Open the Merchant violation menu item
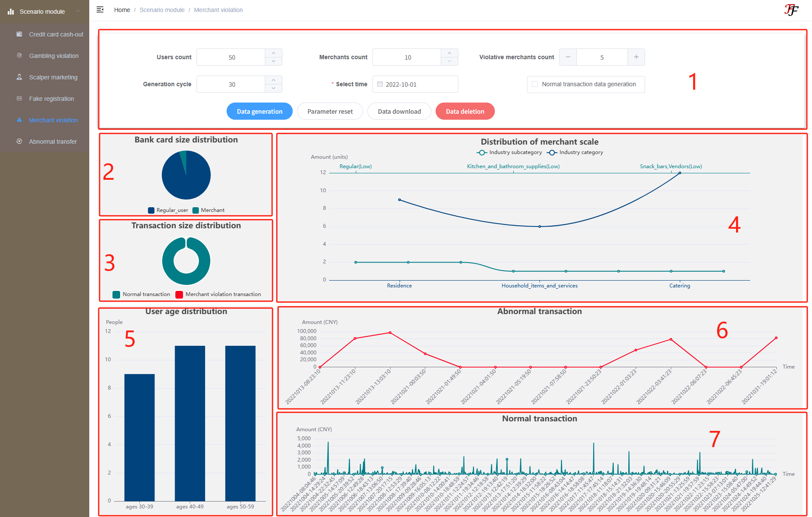812x517 pixels. click(x=53, y=120)
